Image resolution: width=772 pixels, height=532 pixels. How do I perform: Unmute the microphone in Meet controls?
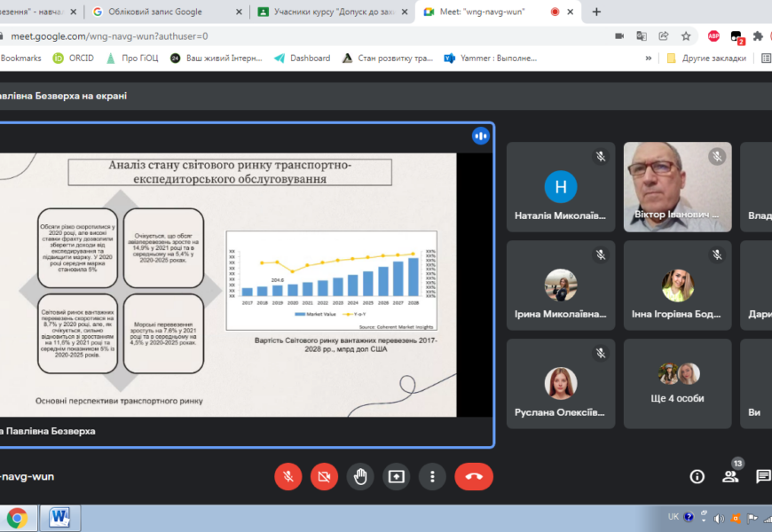288,476
